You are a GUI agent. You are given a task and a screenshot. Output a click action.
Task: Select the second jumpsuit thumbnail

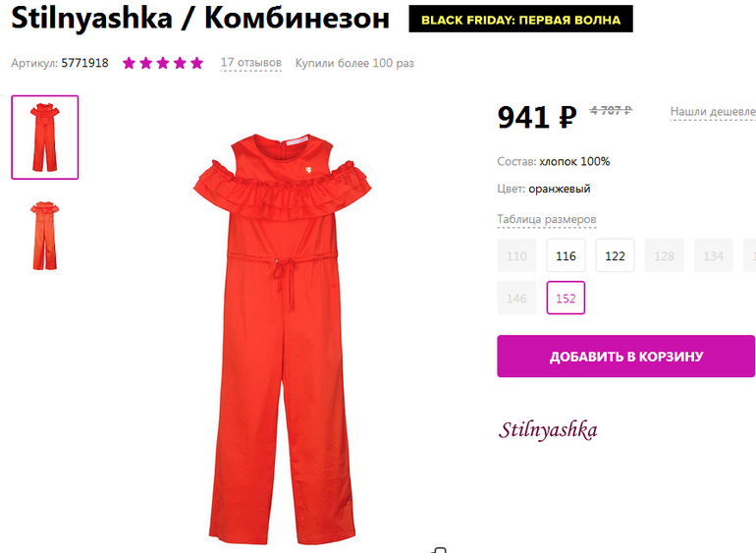click(45, 236)
